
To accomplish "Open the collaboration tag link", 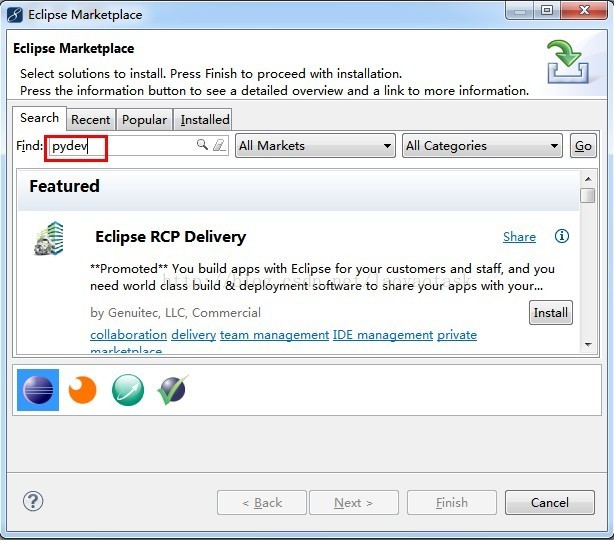I will point(128,335).
